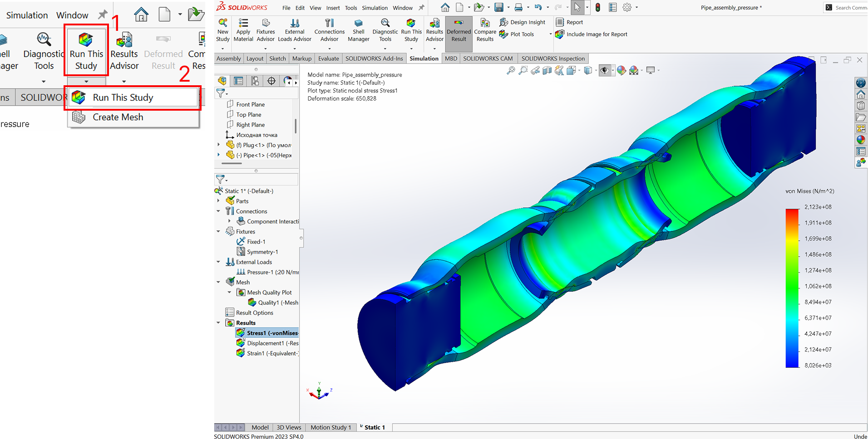The height and width of the screenshot is (439, 868).
Task: Open External Loads Advisor tool
Action: [295, 29]
